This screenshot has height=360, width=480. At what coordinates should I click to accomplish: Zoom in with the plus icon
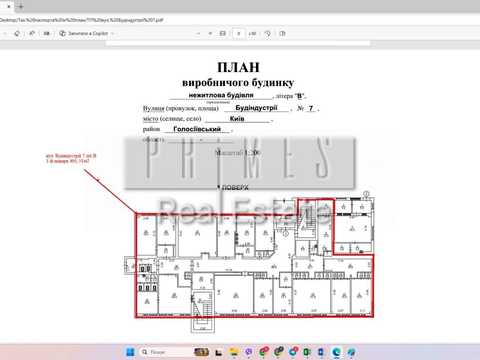(210, 33)
